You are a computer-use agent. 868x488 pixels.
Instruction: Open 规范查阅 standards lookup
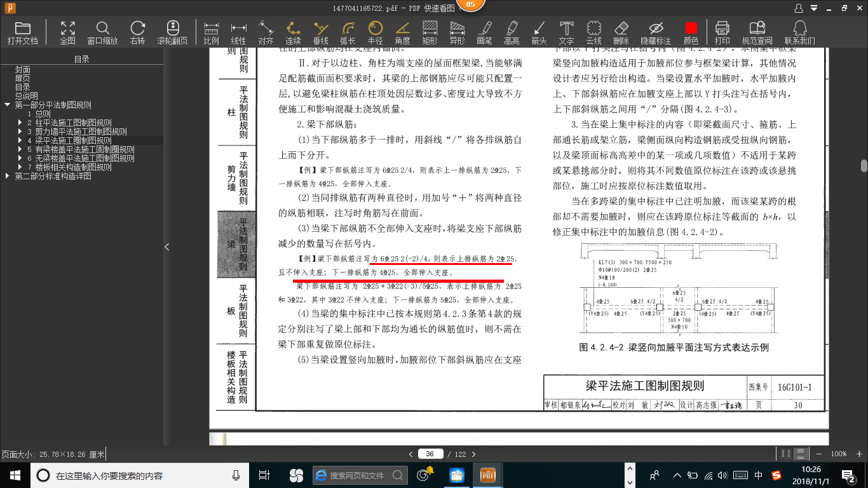[x=757, y=32]
